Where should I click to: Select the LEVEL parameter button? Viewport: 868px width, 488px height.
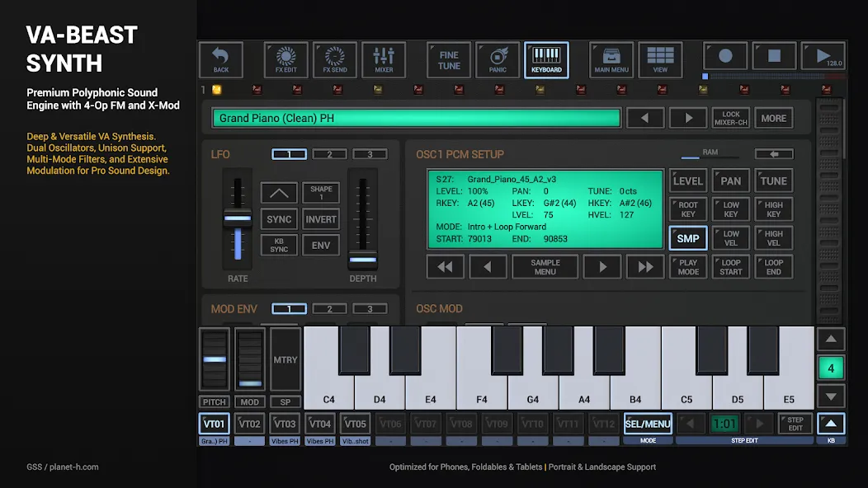pyautogui.click(x=688, y=181)
